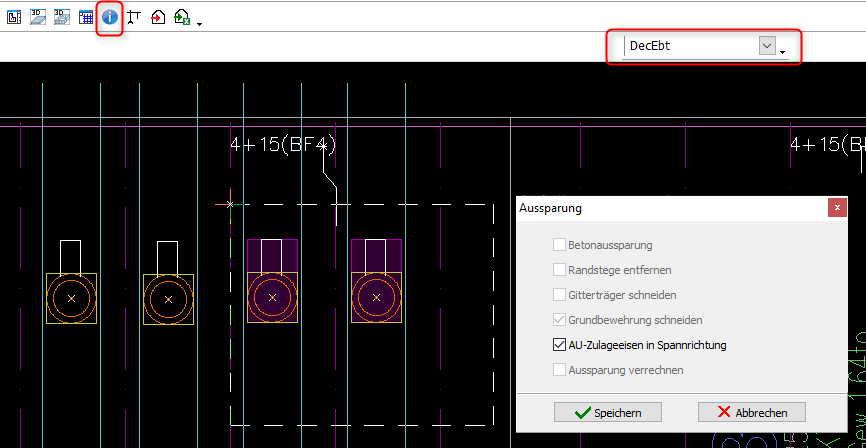Open the DecEbt combo box arrow
This screenshot has width=866, height=448.
pos(767,46)
